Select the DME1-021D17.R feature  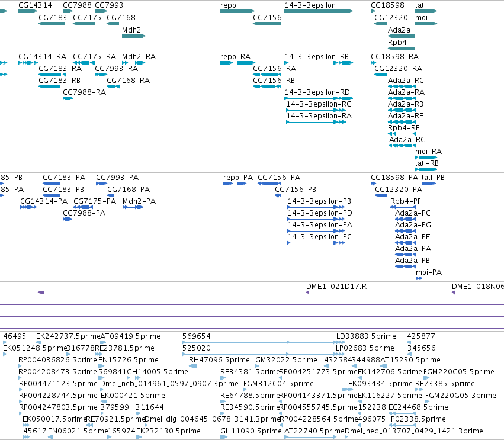coord(307,293)
